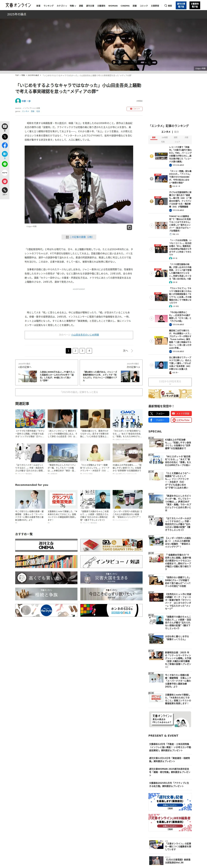Open セクシー田中さん related article thumbnail
This screenshot has height=868, width=207.
pos(30,419)
